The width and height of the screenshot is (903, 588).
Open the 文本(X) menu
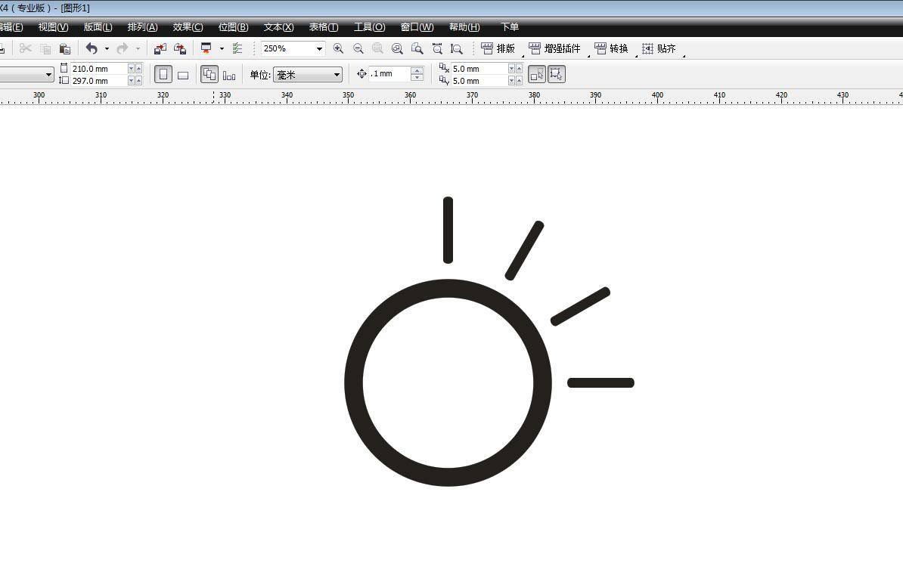pyautogui.click(x=278, y=27)
